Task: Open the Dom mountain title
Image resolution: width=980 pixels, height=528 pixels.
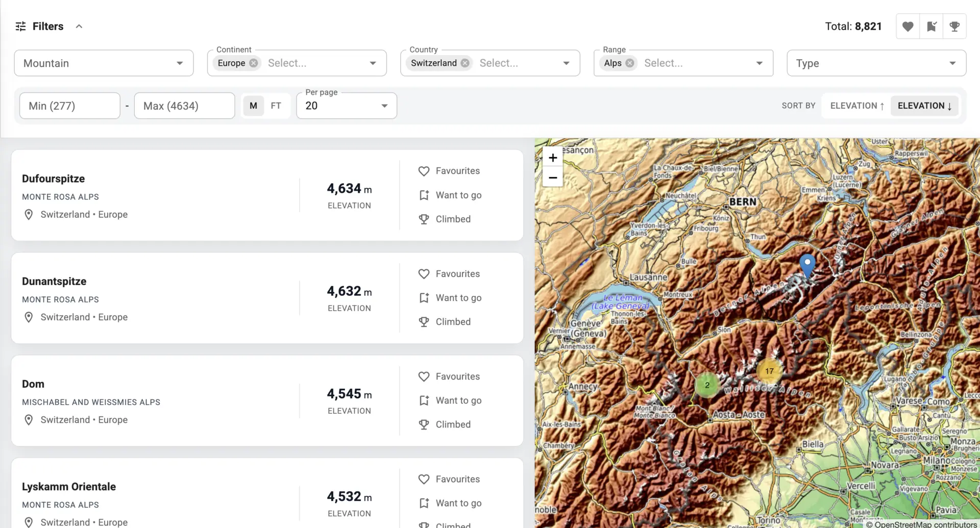Action: coord(33,384)
